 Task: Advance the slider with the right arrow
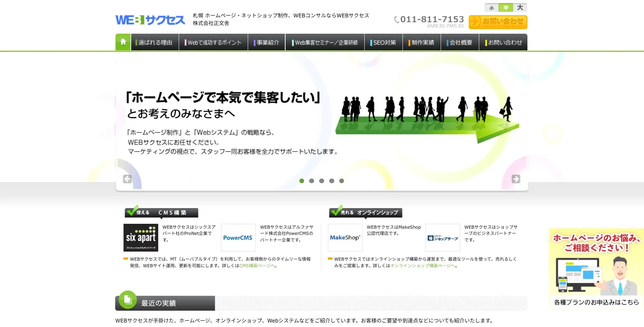point(516,179)
